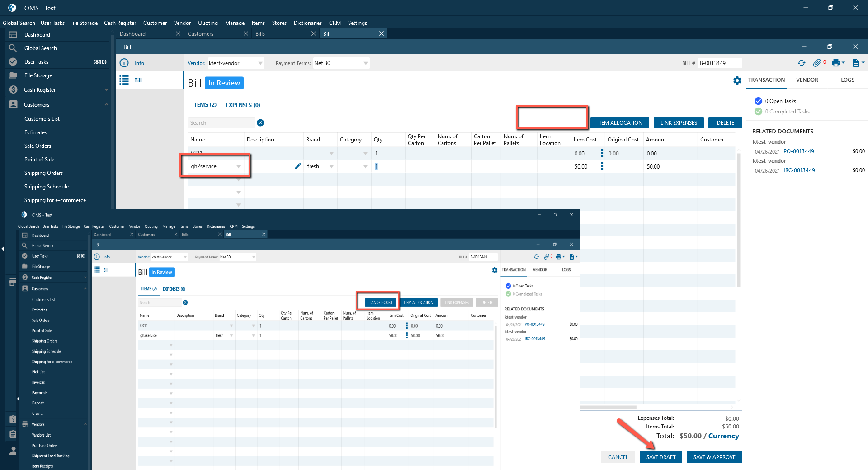Viewport: 868px width, 470px height.
Task: Click the question-mark clipboard icon on the left strip
Action: click(13, 419)
